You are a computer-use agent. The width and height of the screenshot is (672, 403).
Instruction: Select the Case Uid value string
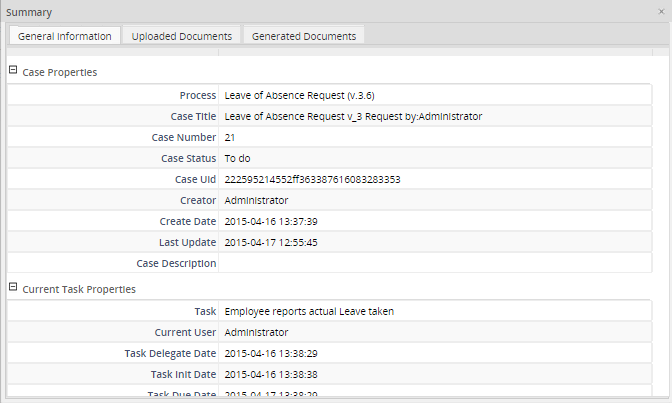312,179
